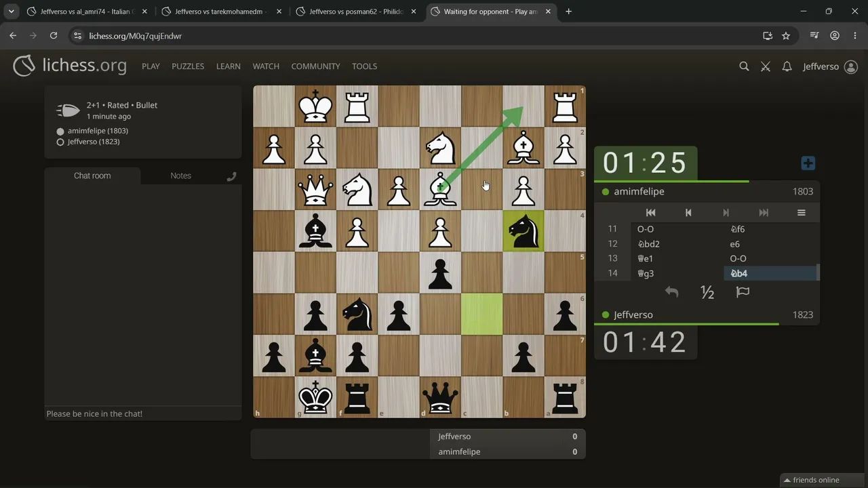Image resolution: width=868 pixels, height=488 pixels.
Task: Open amimfelipe (1803) profile link in game info
Action: pyautogui.click(x=98, y=131)
